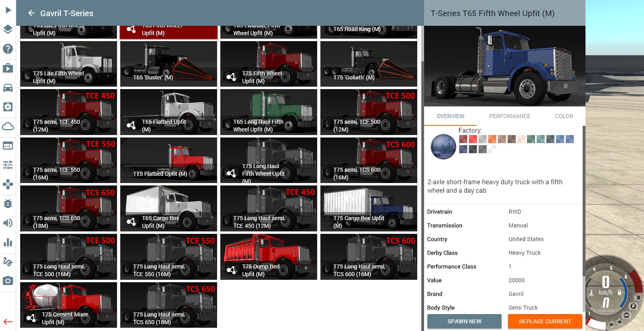This screenshot has width=644, height=331.
Task: Select T75 semi TCS 650 (18M) config
Action: point(69,208)
